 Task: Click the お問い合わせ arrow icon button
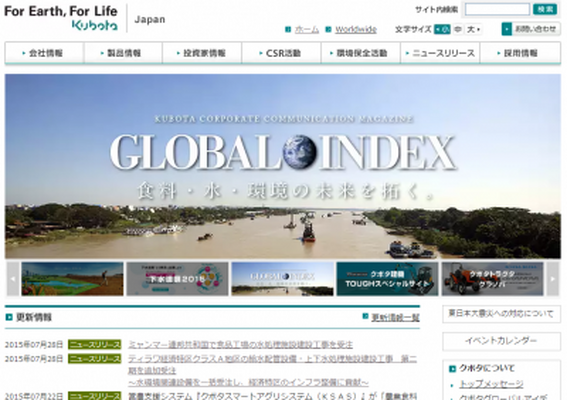point(507,29)
